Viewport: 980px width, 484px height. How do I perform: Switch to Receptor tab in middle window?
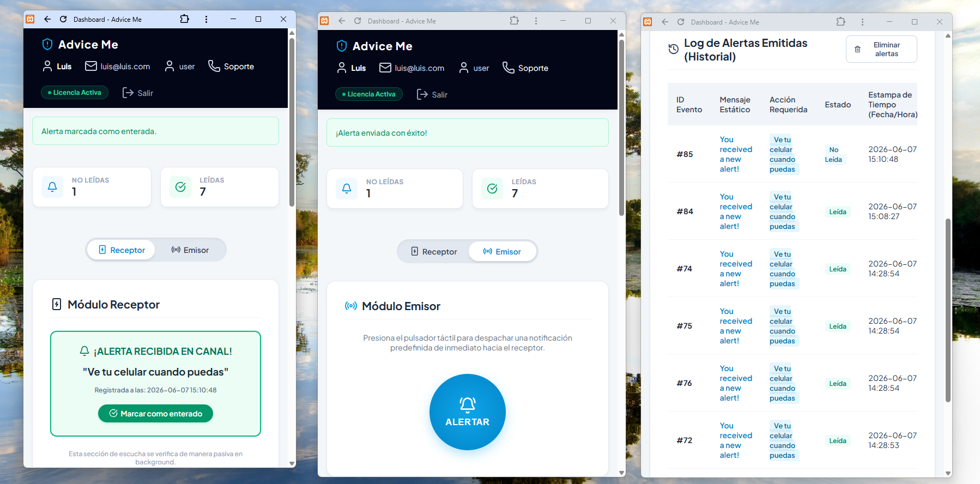pyautogui.click(x=434, y=252)
